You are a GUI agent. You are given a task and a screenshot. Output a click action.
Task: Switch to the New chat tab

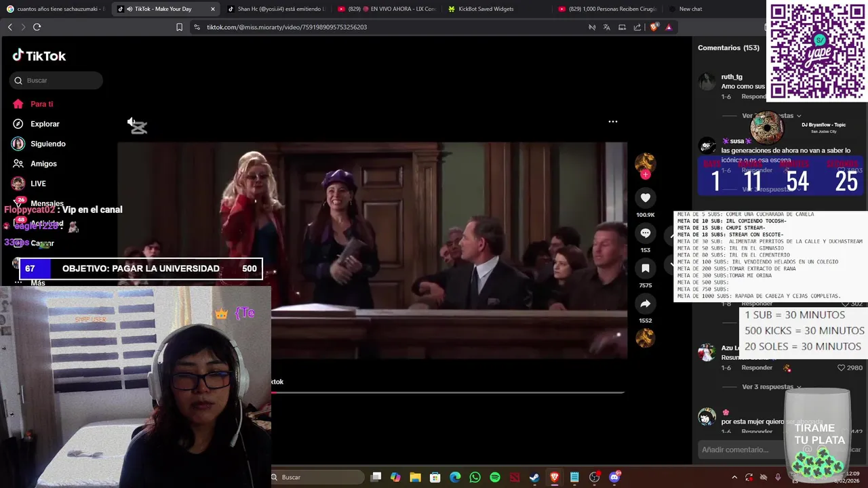coord(712,9)
